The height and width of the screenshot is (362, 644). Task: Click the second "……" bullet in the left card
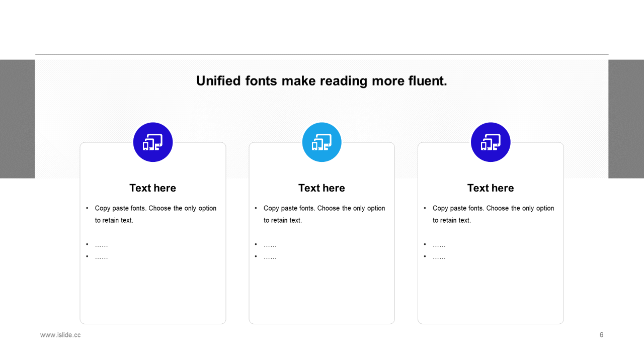101,257
